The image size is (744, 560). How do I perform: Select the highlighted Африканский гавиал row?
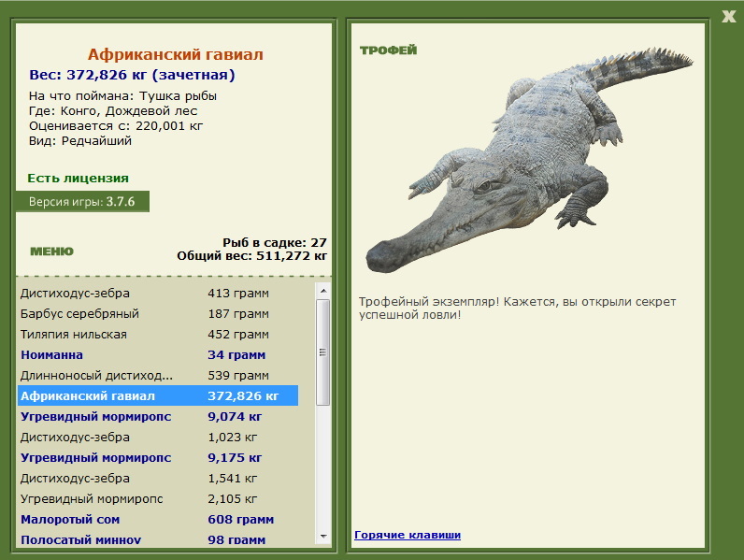158,395
